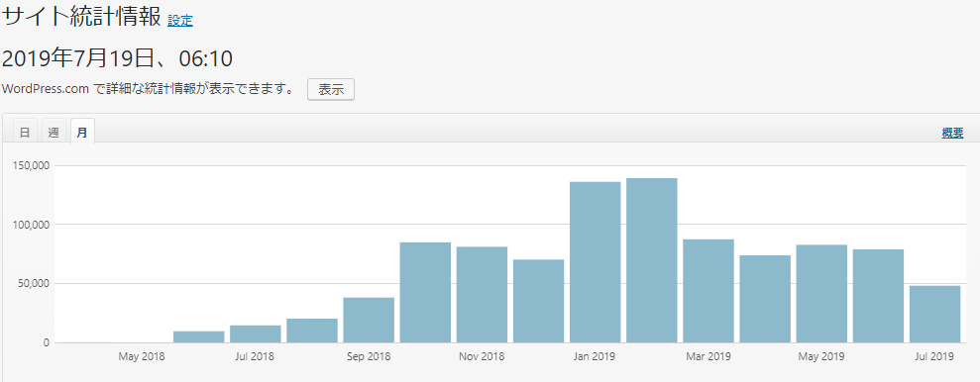Click the 2019年7月19日、06:10 date heading
Screen dimensions: 980x382
coord(118,58)
